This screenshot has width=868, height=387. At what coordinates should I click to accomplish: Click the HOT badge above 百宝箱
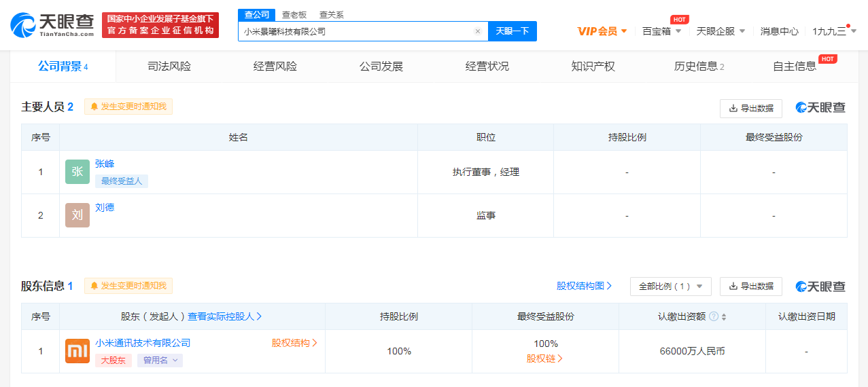[679, 19]
